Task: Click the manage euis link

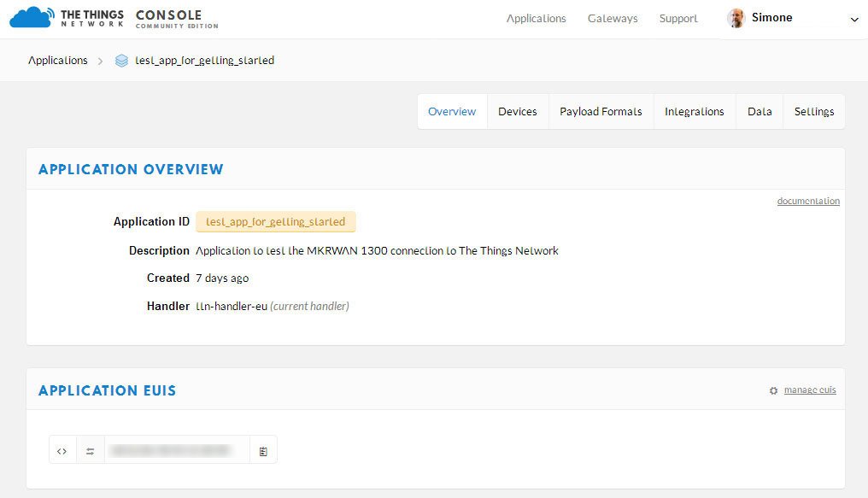Action: 810,390
